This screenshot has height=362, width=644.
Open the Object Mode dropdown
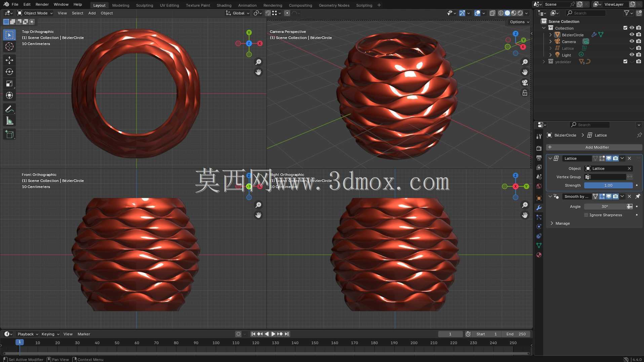coord(35,13)
